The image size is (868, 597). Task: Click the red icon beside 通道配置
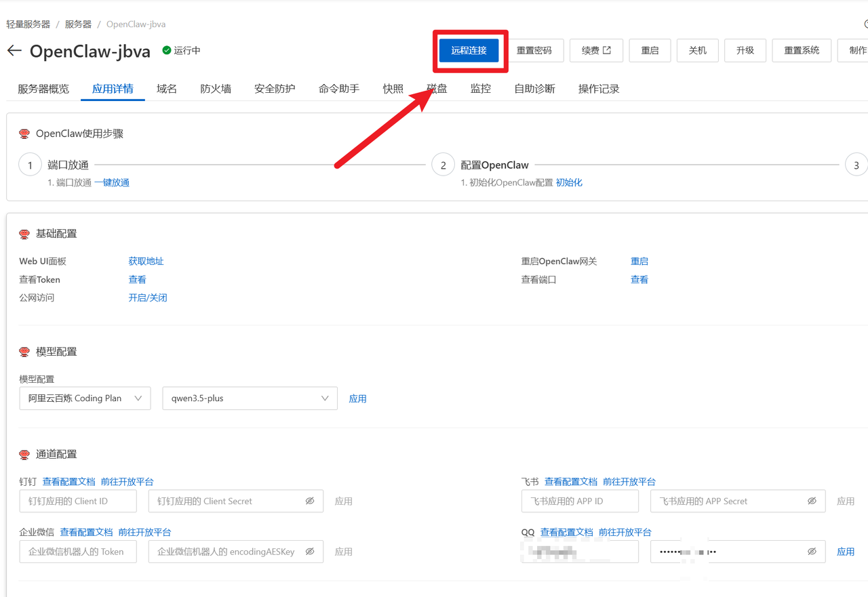pos(24,454)
